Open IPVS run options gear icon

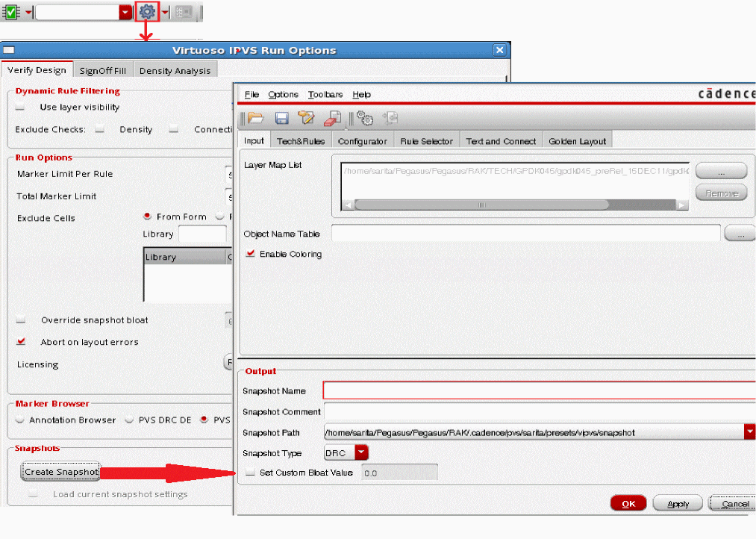[147, 12]
